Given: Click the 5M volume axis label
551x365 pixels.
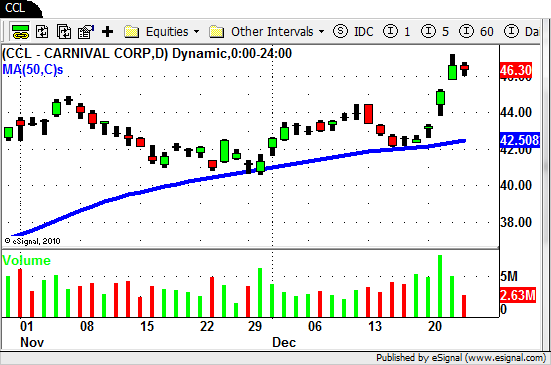Looking at the screenshot, I should [509, 276].
